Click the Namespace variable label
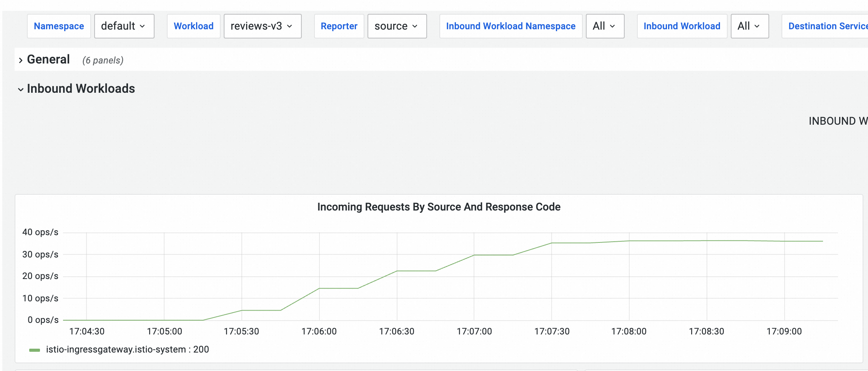The height and width of the screenshot is (371, 868). (x=59, y=26)
